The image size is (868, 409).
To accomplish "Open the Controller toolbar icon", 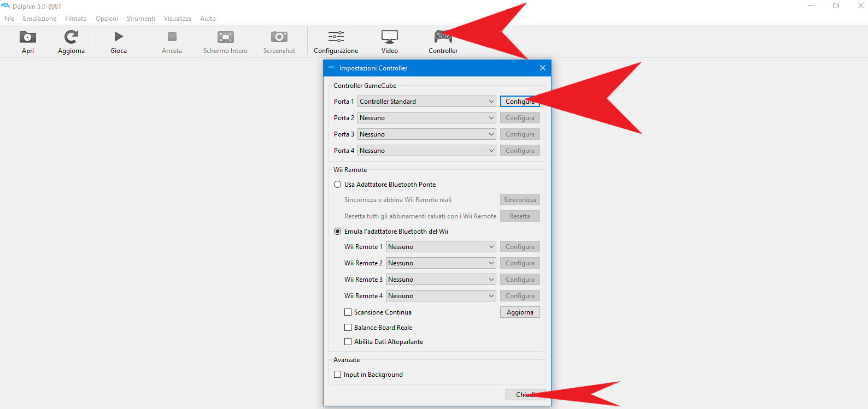I will click(443, 37).
